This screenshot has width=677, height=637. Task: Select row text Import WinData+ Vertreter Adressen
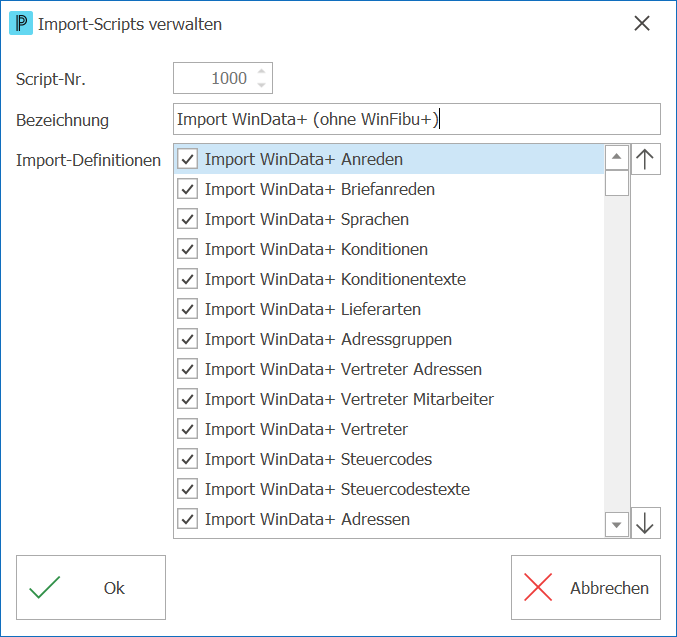[x=344, y=369]
